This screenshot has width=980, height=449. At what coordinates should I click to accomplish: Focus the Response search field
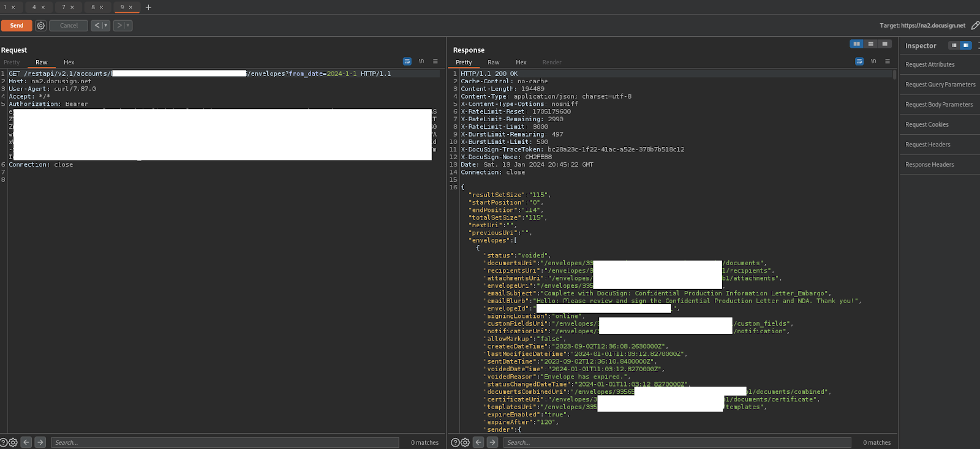677,442
